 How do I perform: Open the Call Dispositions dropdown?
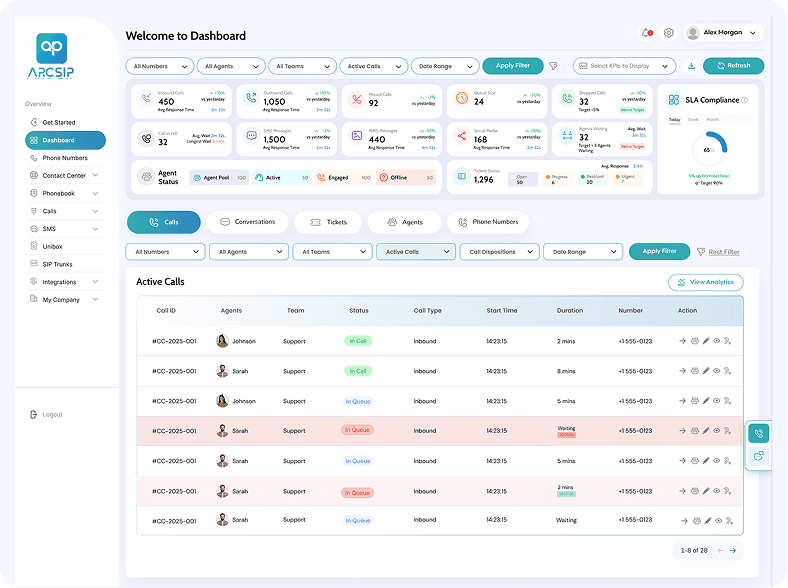(499, 252)
